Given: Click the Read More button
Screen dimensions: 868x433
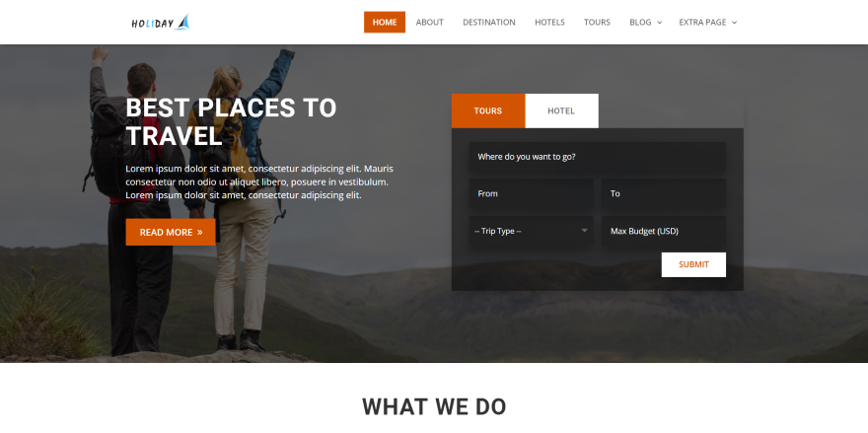Looking at the screenshot, I should (171, 232).
